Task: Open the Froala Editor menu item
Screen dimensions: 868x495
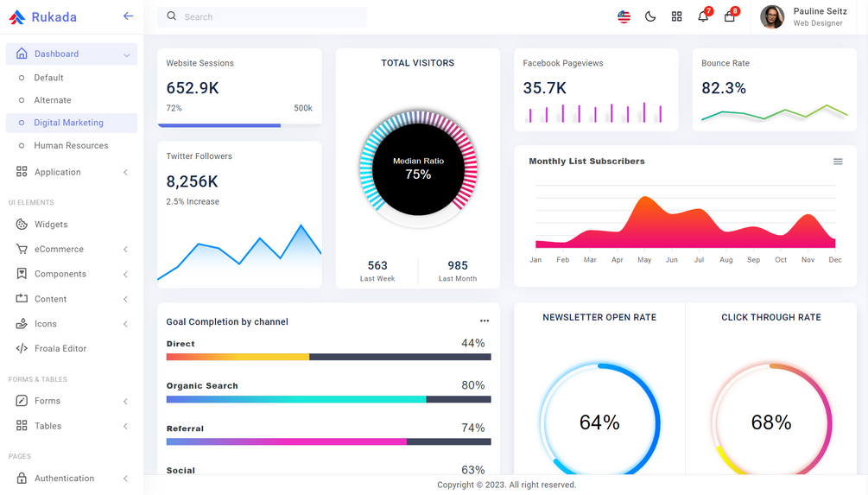Action: coord(72,348)
